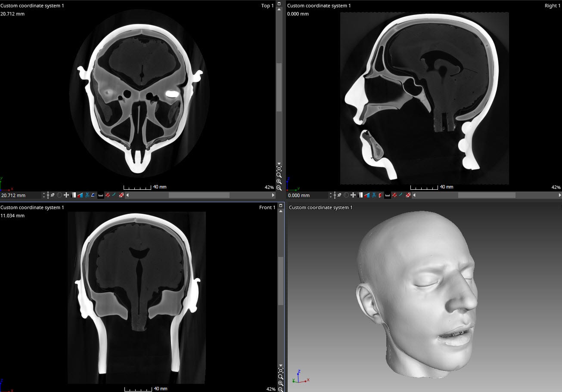Open the contrast gradient tool in Right view toolbar

(x=360, y=195)
